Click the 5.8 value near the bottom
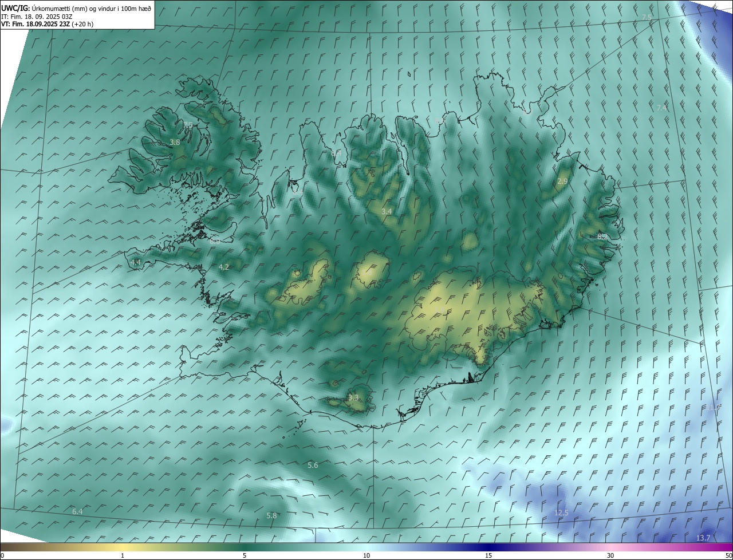733x560 pixels. [271, 515]
